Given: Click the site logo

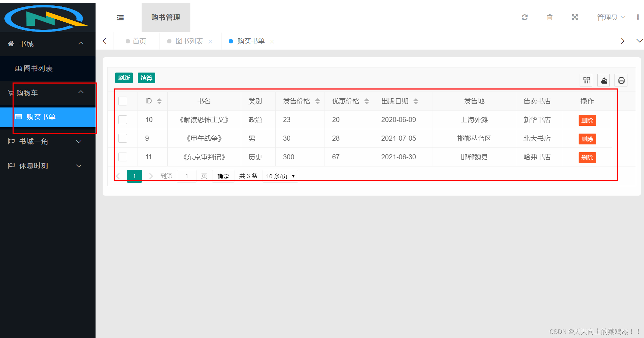Looking at the screenshot, I should point(46,18).
